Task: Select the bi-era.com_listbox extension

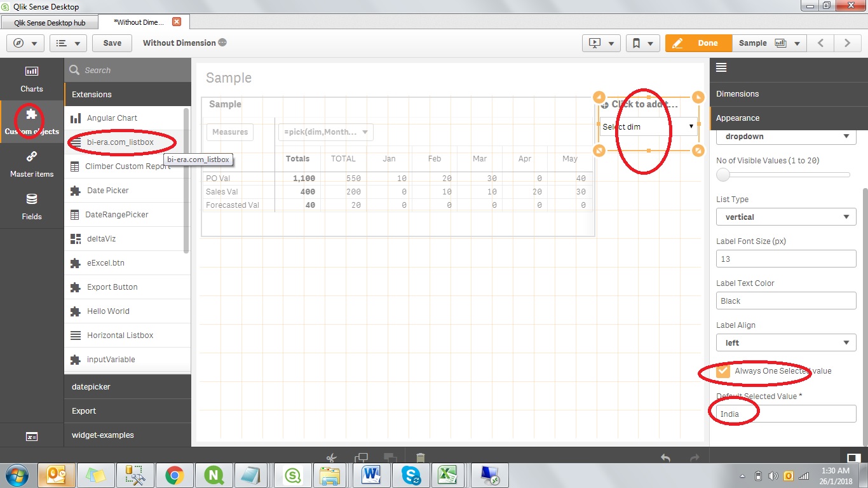Action: pos(124,142)
